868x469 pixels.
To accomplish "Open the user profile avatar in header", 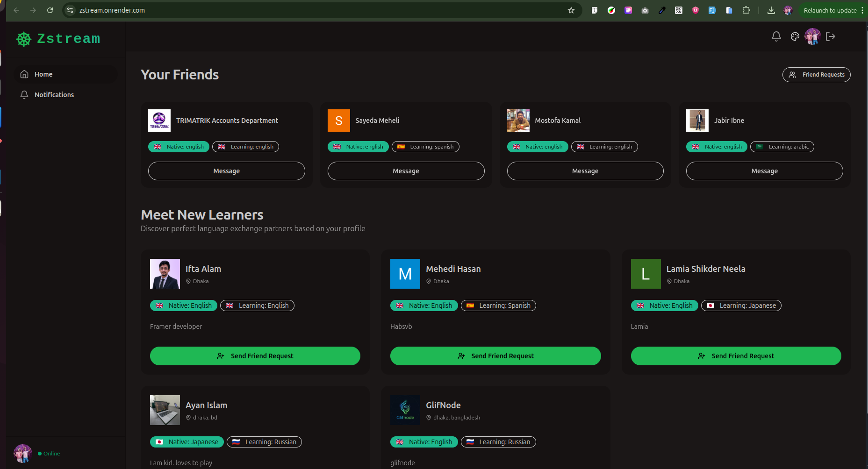I will [x=812, y=36].
